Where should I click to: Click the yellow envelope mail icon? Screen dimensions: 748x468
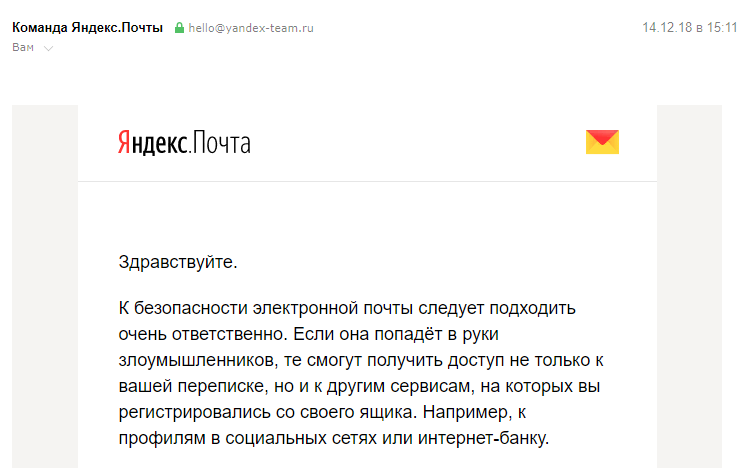[602, 142]
